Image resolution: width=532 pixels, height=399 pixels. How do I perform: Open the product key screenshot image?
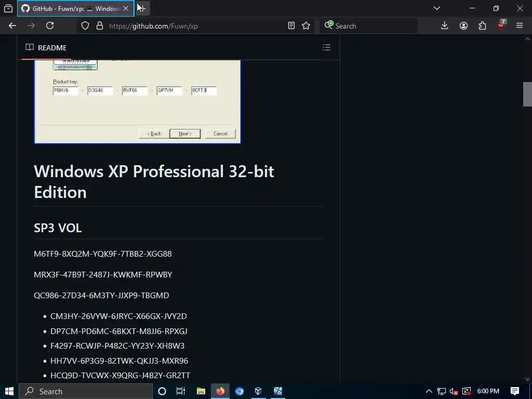(137, 101)
